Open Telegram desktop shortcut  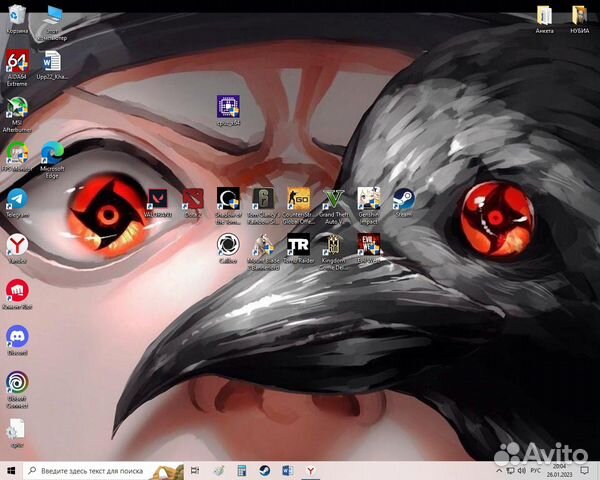coord(17,200)
